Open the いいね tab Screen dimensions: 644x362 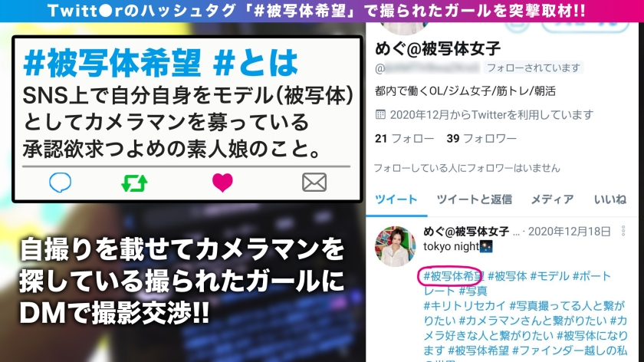pyautogui.click(x=610, y=199)
